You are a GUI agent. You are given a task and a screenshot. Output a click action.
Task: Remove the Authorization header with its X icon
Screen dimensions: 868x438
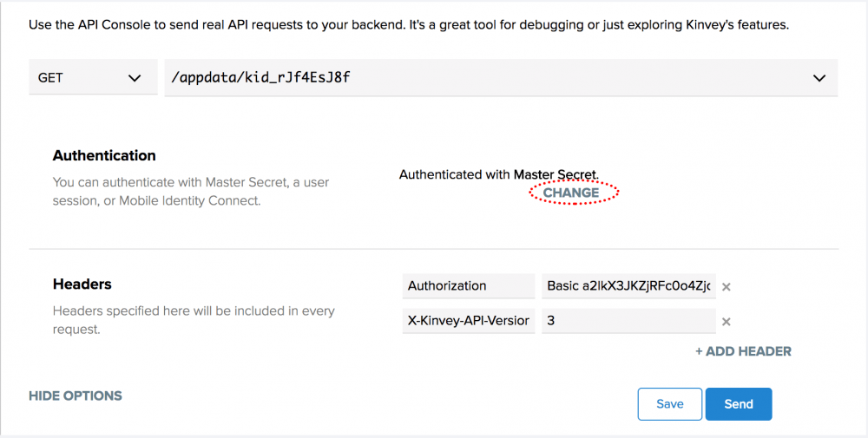(x=727, y=286)
